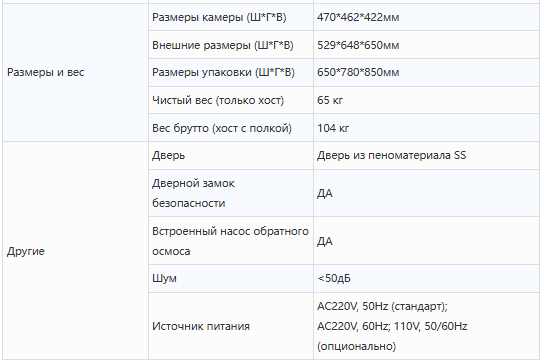Click the 'Дверь' parameter cell

click(231, 156)
